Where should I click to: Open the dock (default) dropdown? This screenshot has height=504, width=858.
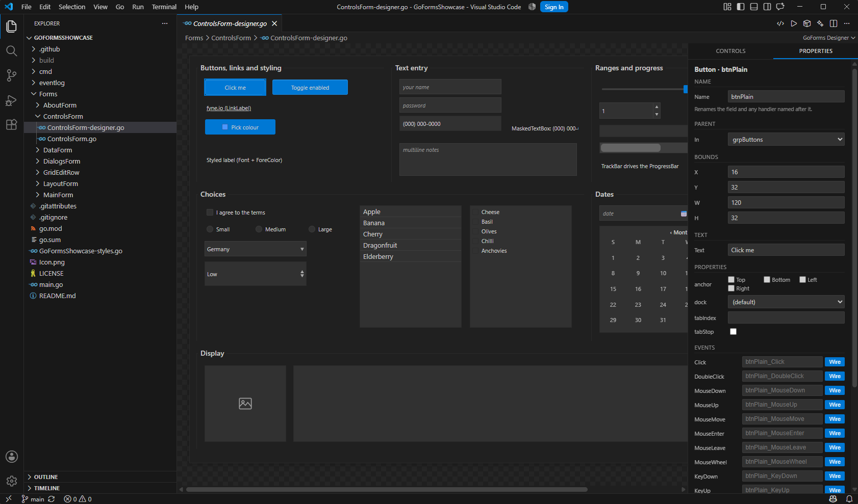pyautogui.click(x=786, y=302)
